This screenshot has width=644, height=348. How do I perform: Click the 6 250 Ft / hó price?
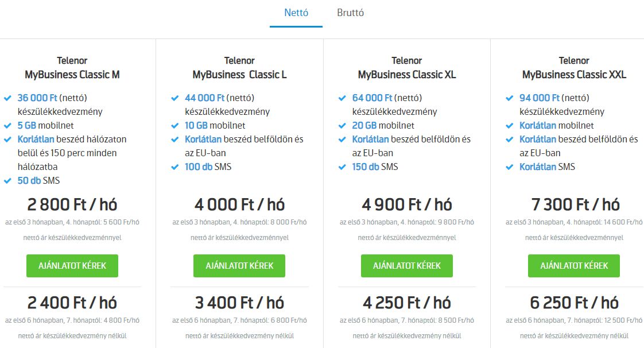(573, 302)
